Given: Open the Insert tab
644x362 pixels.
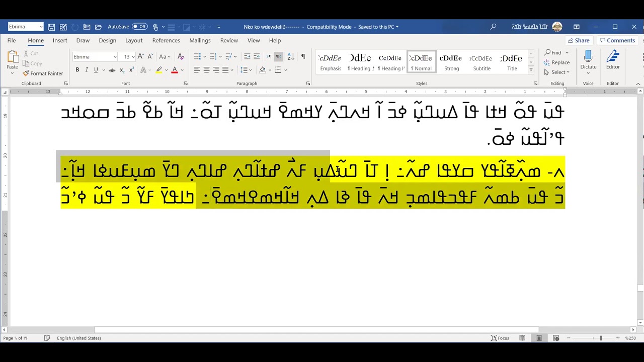Looking at the screenshot, I should 60,40.
